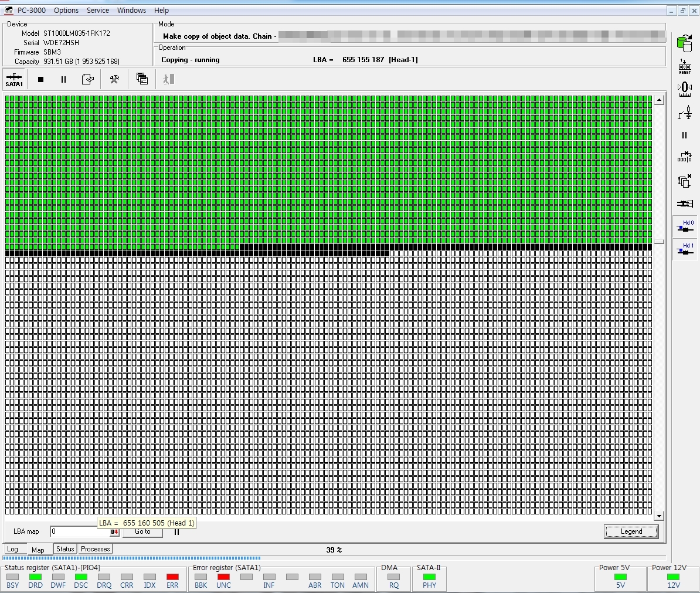Click the power switch circuit icon
The width and height of the screenshot is (700, 593).
(684, 113)
